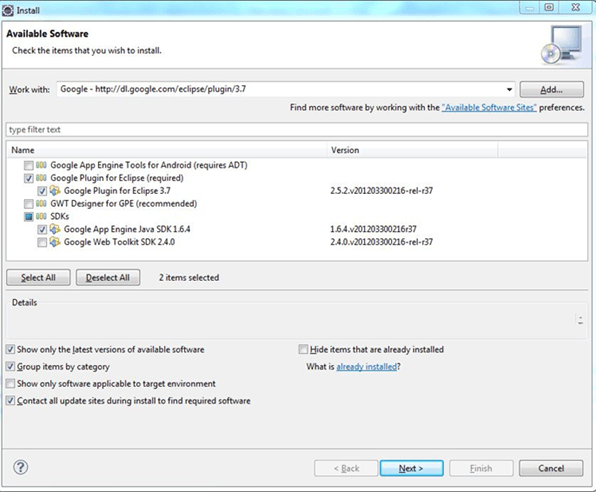Image resolution: width=596 pixels, height=492 pixels.
Task: Select the Google Plugin for Eclipse 3.7 row text
Action: [117, 191]
